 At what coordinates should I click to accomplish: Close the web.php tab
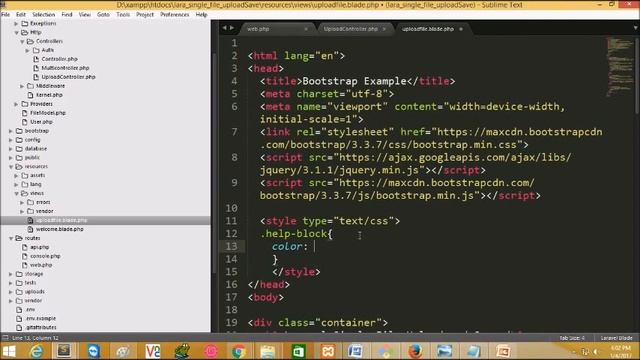tap(306, 29)
